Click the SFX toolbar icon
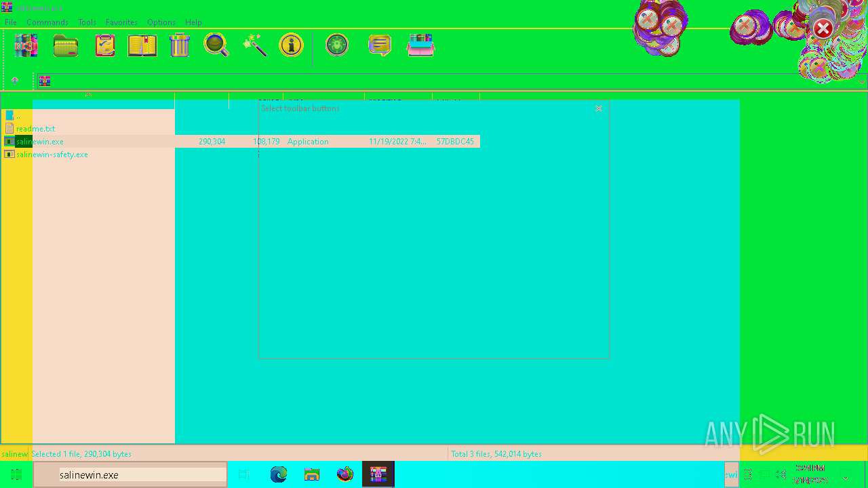 click(x=420, y=45)
